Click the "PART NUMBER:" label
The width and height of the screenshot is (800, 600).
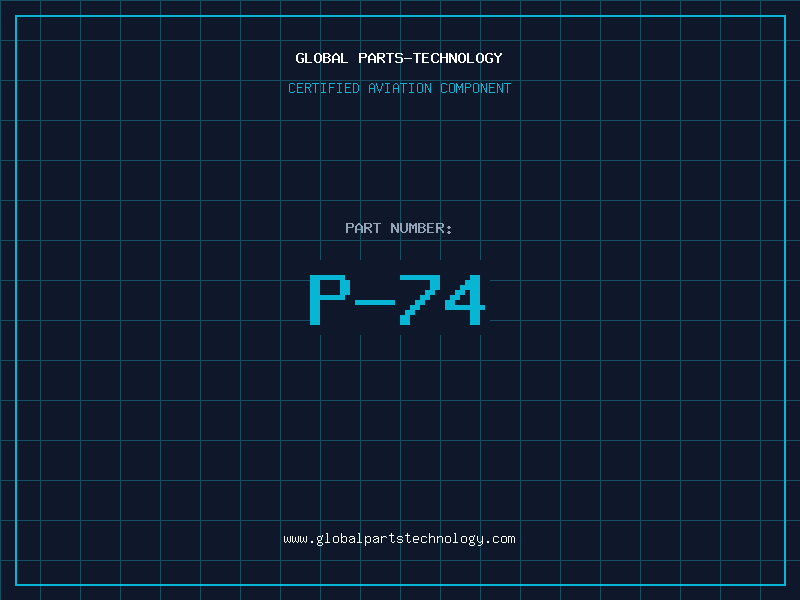[398, 228]
